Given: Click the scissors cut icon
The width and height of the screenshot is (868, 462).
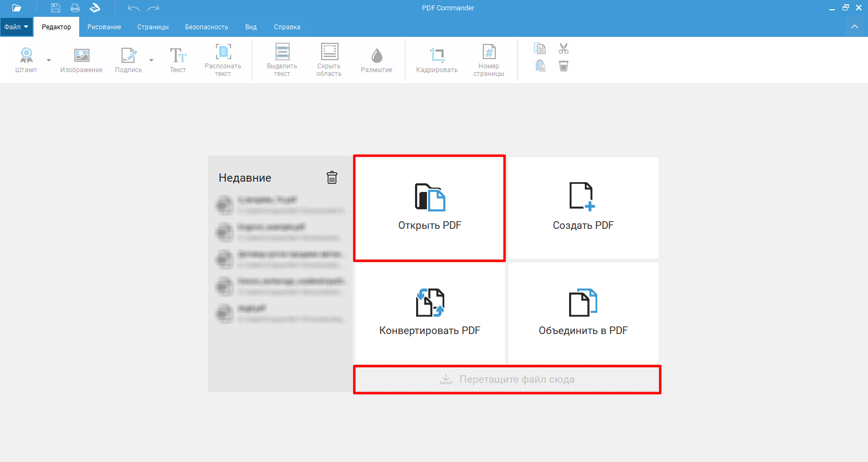Looking at the screenshot, I should pos(564,49).
